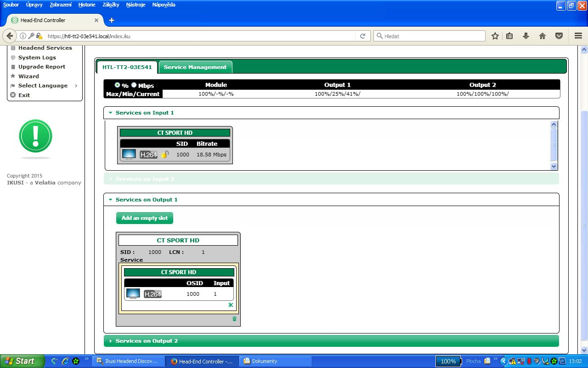Image resolution: width=588 pixels, height=368 pixels.
Task: Click the TV icon in Input 1 service
Action: point(129,155)
